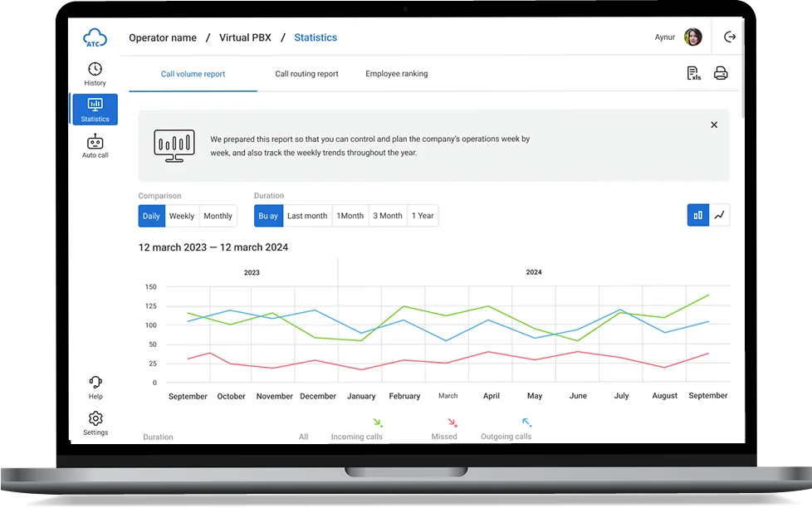Open the Employee ranking tab
Screen dimensions: 812x508
(397, 74)
